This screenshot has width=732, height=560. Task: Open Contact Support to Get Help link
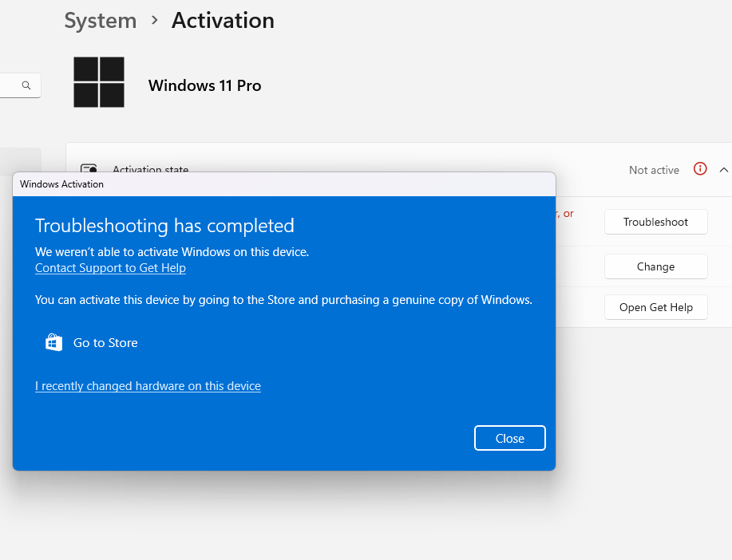pos(110,268)
